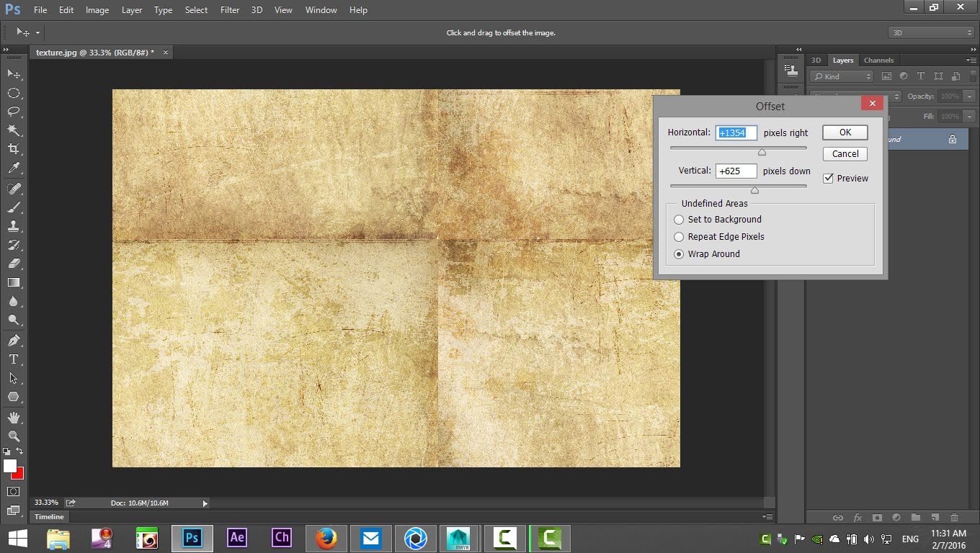Uncheck the Preview checkbox
The image size is (980, 553).
(829, 179)
